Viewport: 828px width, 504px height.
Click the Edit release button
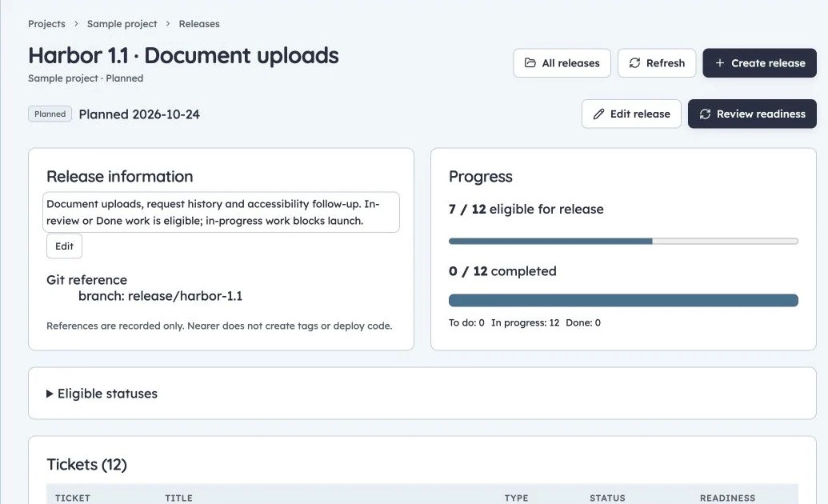click(x=631, y=114)
